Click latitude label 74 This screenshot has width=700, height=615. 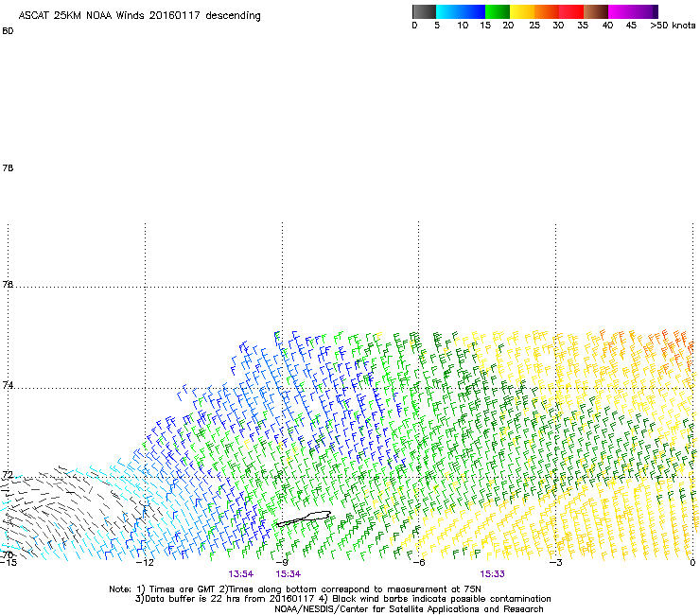pos(8,385)
